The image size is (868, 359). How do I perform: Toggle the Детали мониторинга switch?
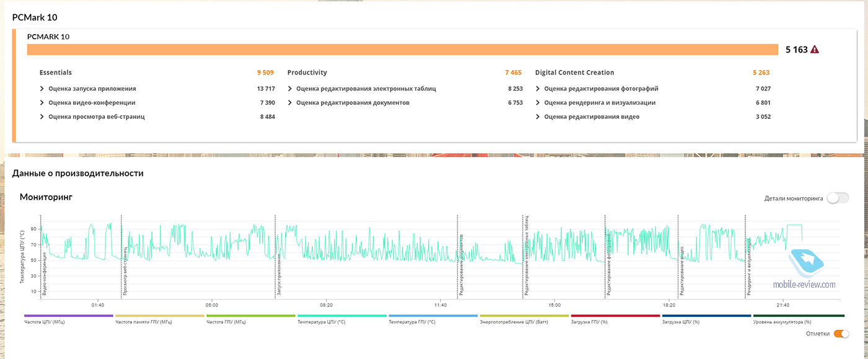tap(838, 198)
